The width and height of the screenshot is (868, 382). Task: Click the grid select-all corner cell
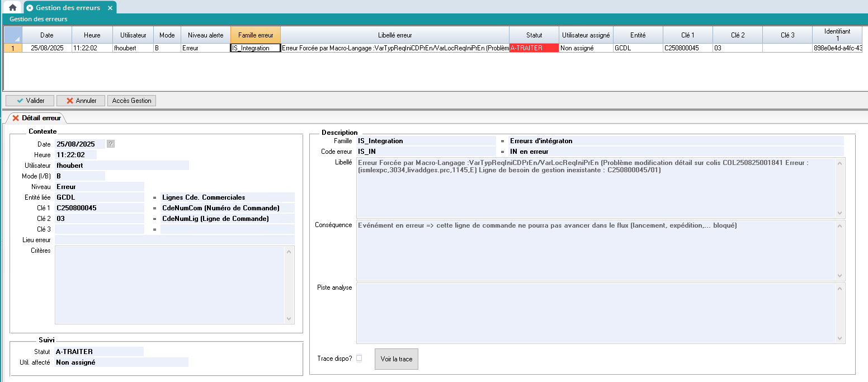[13, 35]
